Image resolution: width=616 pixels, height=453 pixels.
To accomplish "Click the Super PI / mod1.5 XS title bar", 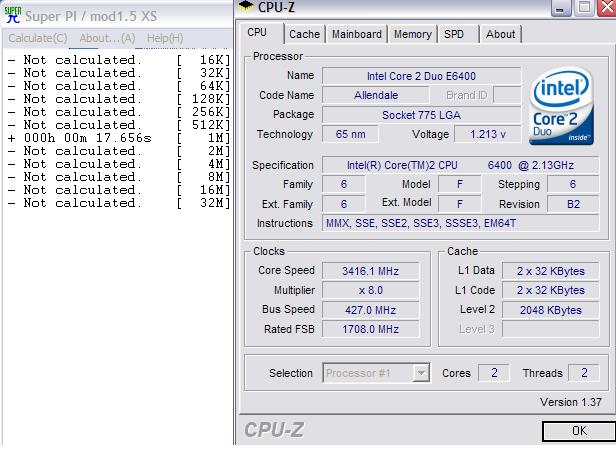I will [118, 16].
